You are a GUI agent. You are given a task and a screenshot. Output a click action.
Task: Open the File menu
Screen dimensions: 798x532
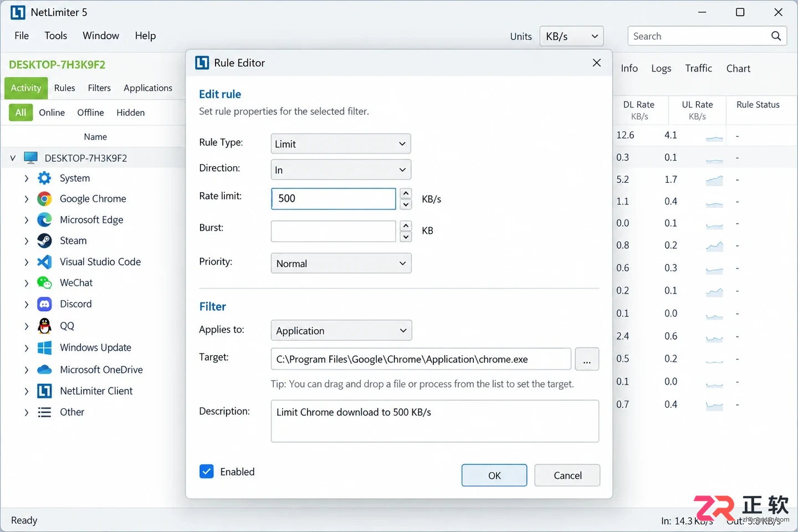click(22, 35)
